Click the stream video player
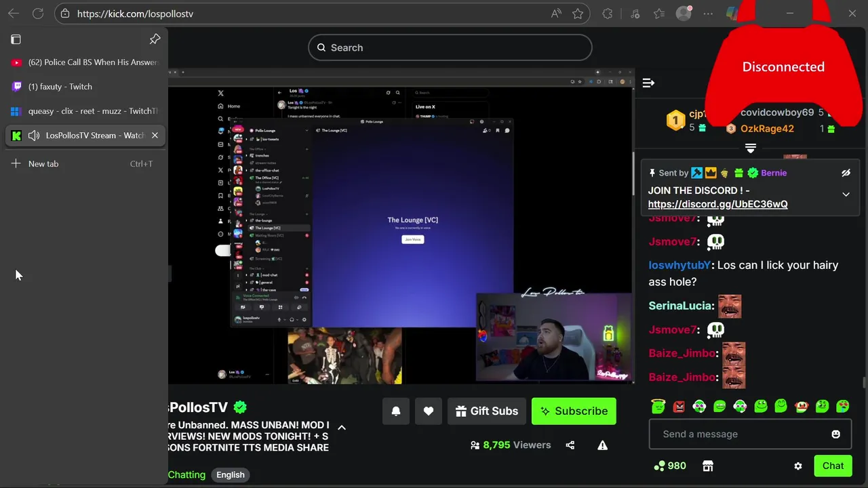Viewport: 868px width, 488px height. (401, 226)
